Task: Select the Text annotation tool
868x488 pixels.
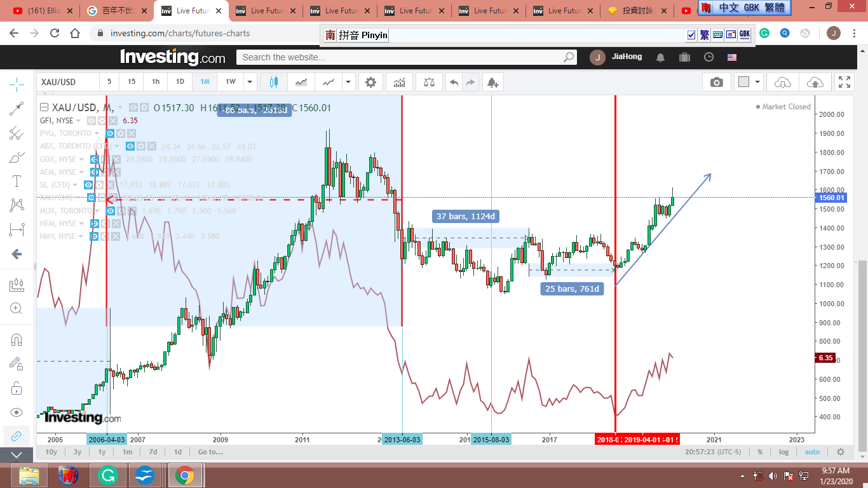Action: pos(17,181)
